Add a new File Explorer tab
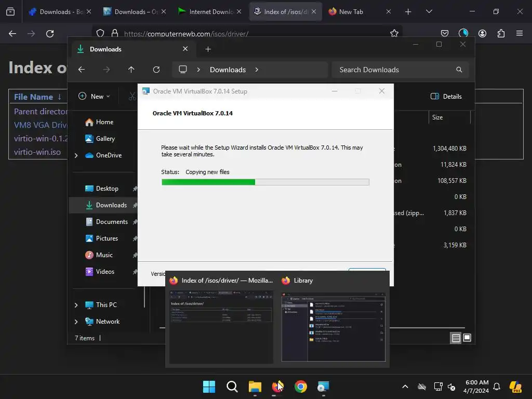 point(208,49)
